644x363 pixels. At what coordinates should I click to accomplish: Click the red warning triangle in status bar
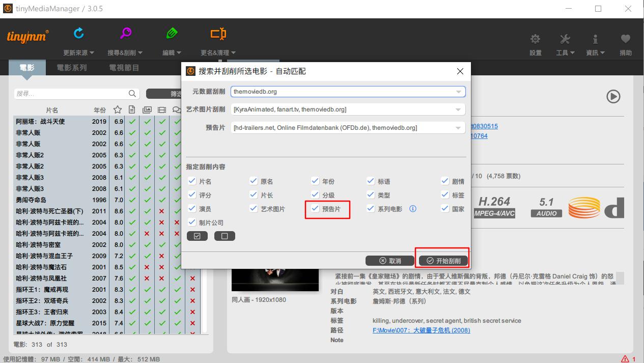point(626,358)
